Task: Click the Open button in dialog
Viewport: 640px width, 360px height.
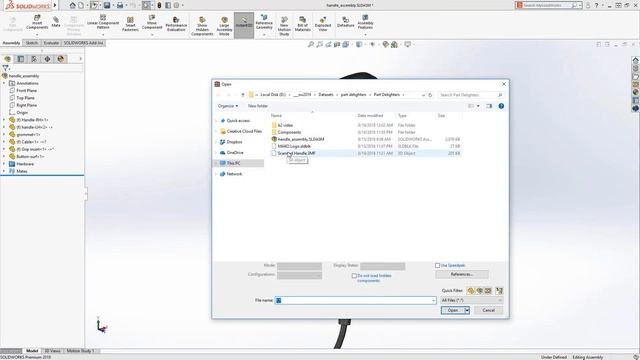Action: point(453,311)
